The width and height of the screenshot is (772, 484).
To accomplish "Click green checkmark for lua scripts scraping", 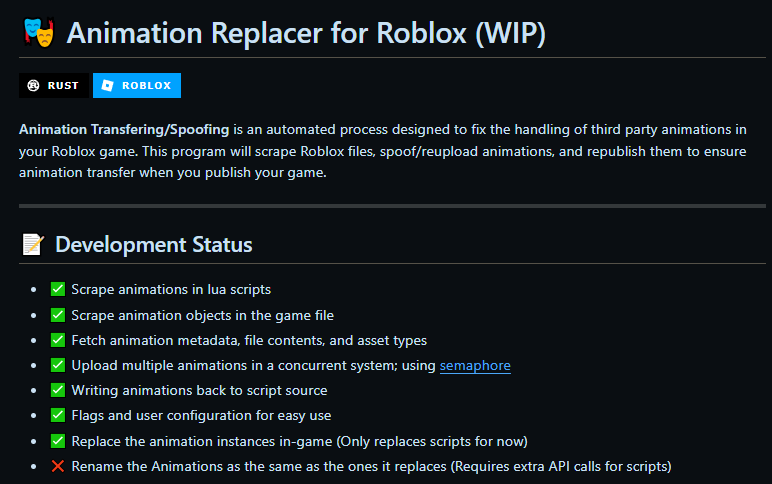I will [x=58, y=289].
